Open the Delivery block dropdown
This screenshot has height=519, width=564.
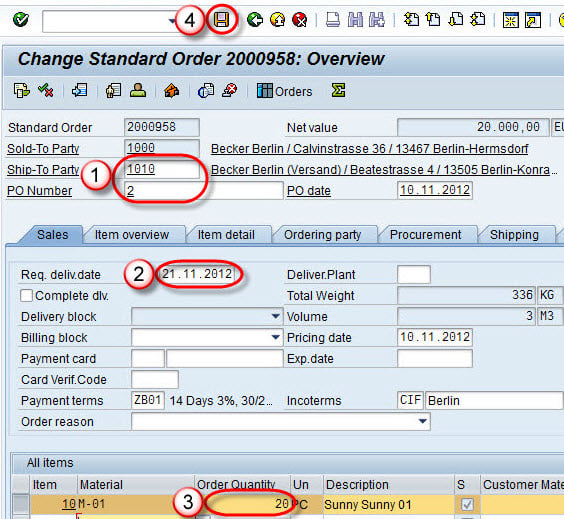coord(275,317)
